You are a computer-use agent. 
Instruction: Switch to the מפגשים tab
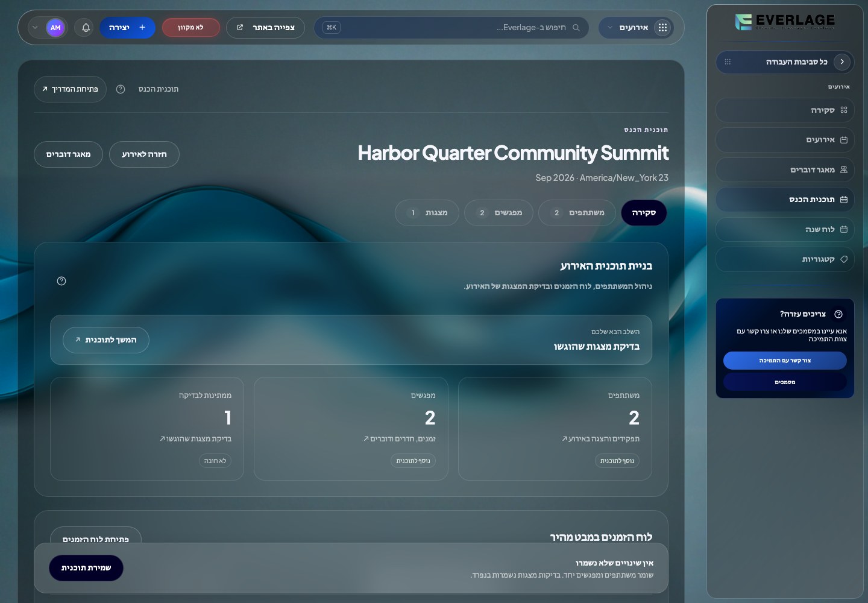coord(499,213)
